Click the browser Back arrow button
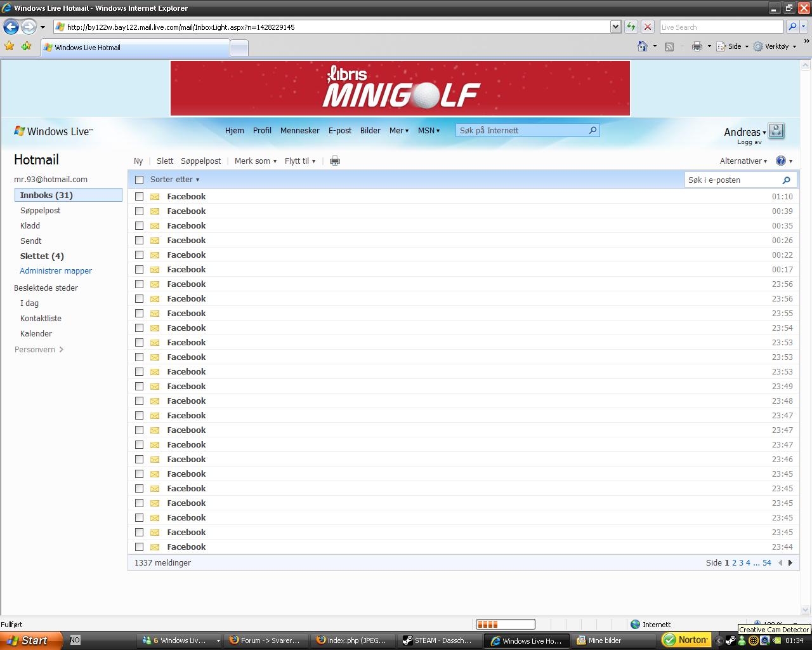This screenshot has width=812, height=650. tap(11, 27)
